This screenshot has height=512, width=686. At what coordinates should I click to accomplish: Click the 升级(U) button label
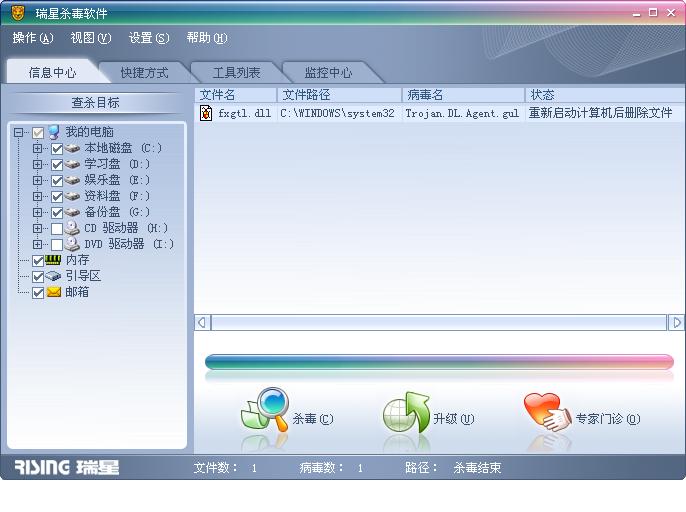454,419
